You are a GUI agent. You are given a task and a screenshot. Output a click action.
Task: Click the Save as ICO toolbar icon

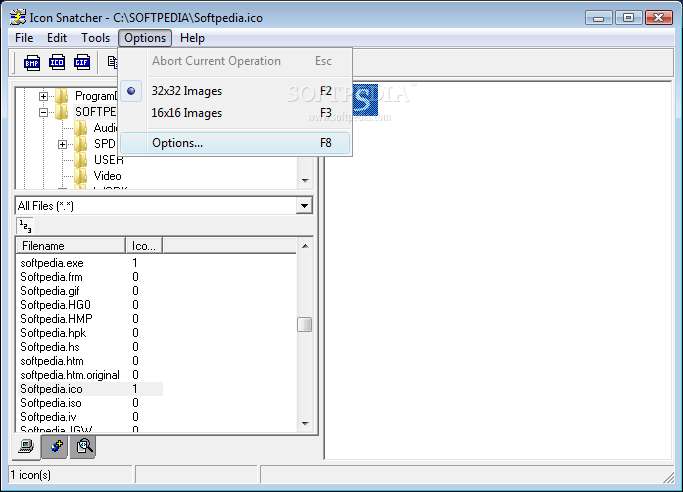(x=57, y=63)
